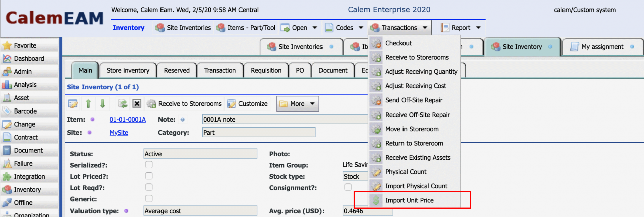Open the Integration sidebar module
The image size is (644, 217).
click(x=29, y=176)
